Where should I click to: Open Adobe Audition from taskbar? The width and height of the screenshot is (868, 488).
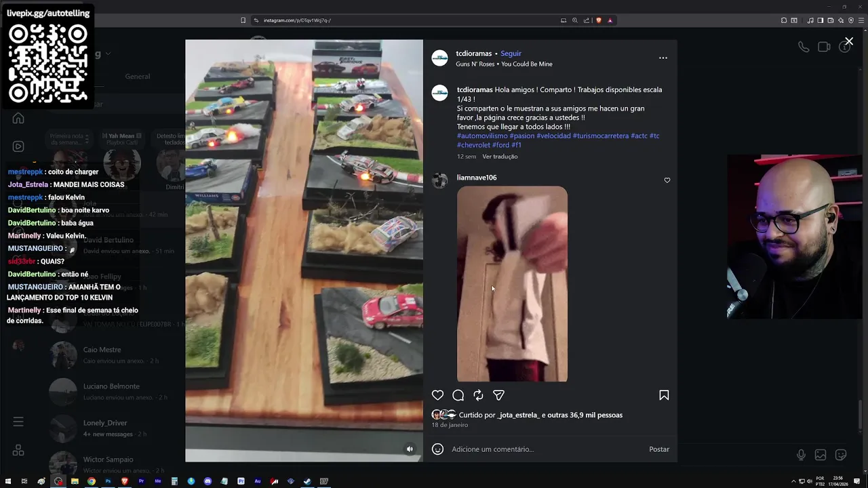[x=258, y=481]
